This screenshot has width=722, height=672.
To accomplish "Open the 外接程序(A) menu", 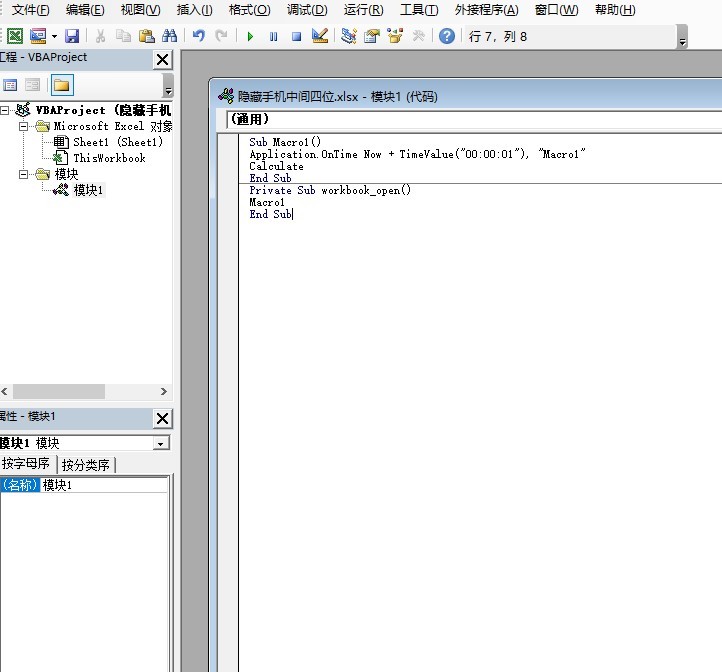I will pos(486,10).
